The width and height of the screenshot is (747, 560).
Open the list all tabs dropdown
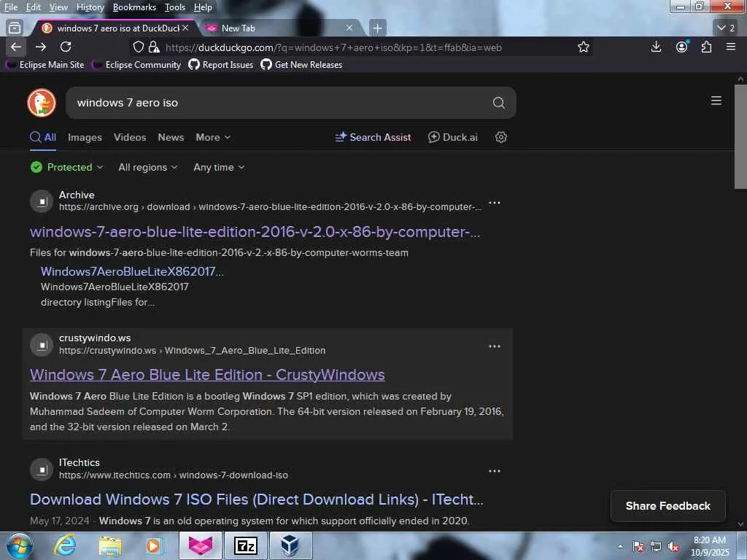click(726, 28)
